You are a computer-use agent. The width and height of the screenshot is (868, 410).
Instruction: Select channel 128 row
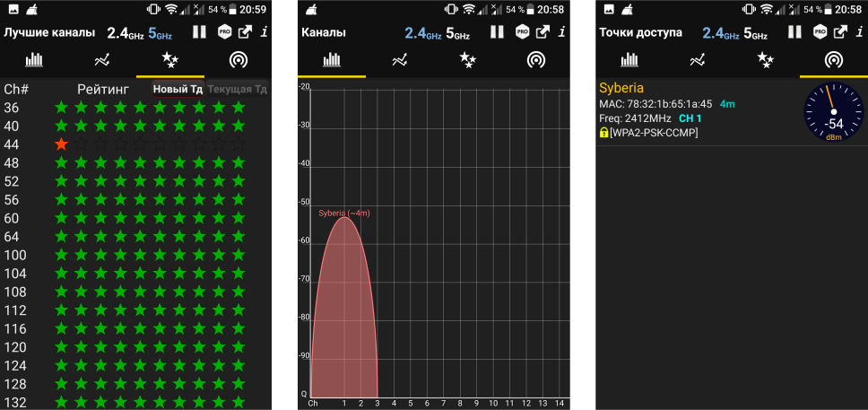[x=135, y=384]
